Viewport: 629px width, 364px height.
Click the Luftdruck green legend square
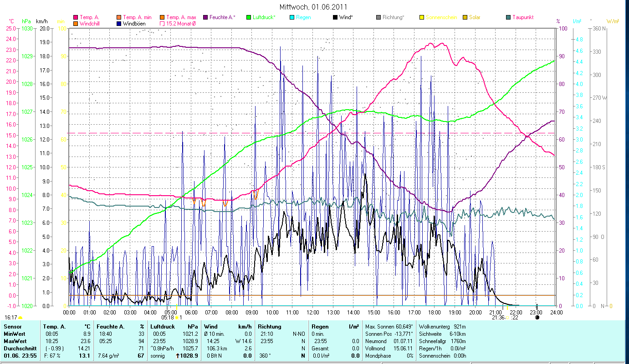pyautogui.click(x=249, y=17)
